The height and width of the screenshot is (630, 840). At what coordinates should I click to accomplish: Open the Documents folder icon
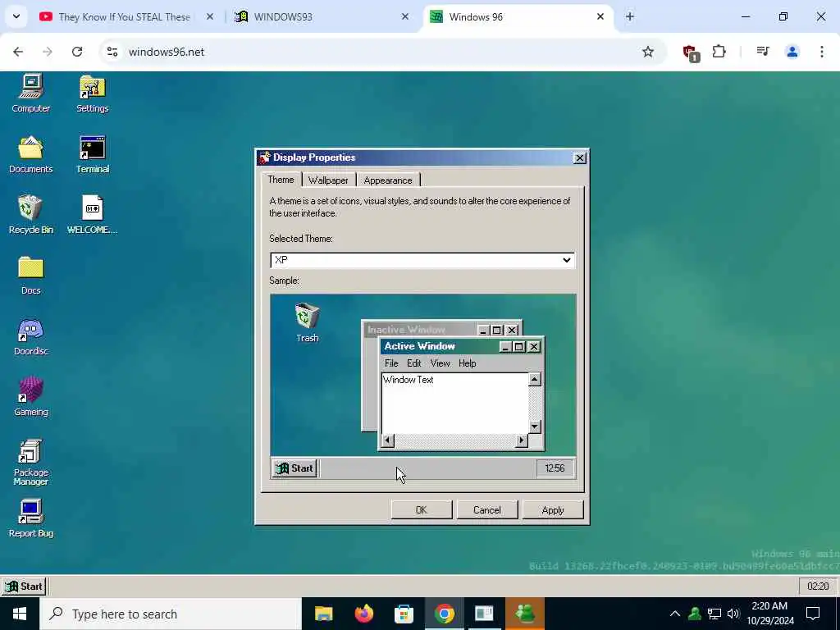[30, 155]
